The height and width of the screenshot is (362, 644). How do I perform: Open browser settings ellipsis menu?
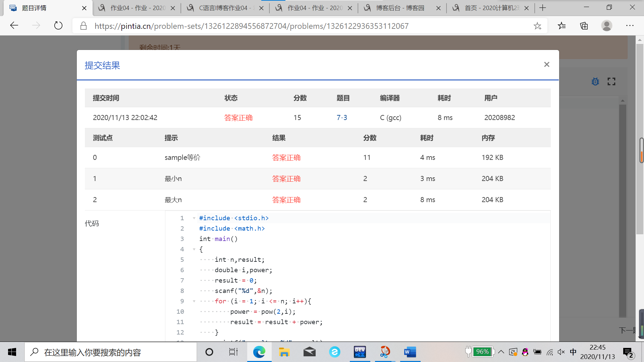(x=630, y=26)
